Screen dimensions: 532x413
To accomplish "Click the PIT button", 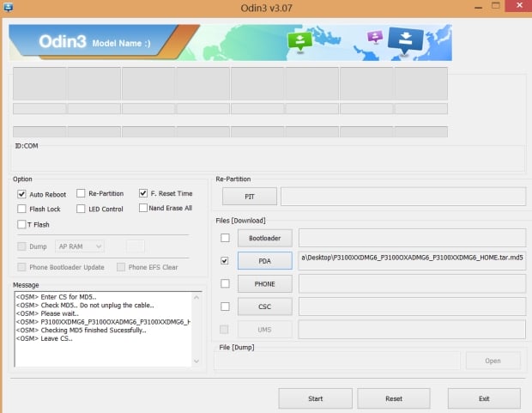I will pos(250,197).
